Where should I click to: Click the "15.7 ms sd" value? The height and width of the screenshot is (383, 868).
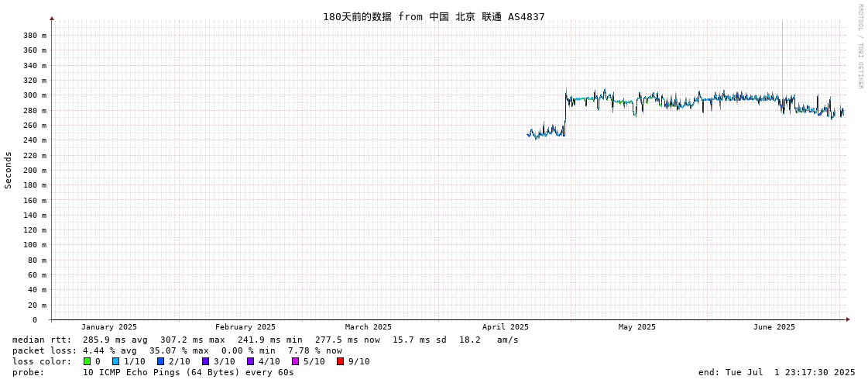pos(420,340)
